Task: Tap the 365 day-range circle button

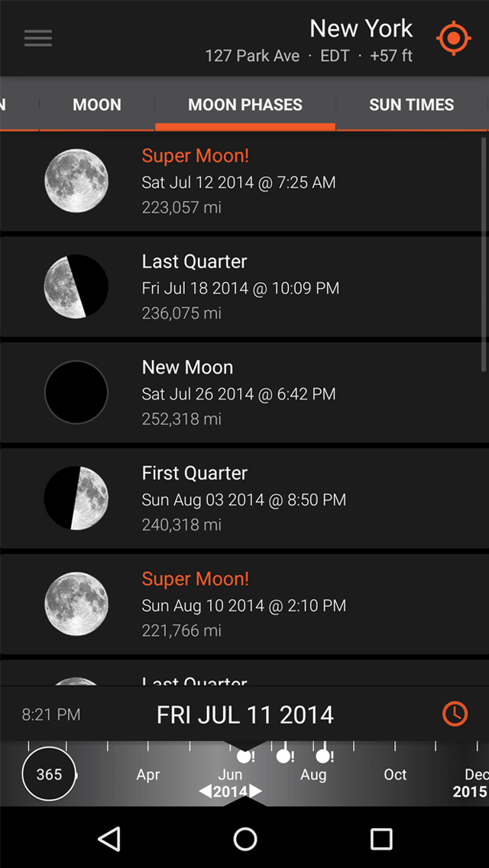Action: coord(48,774)
